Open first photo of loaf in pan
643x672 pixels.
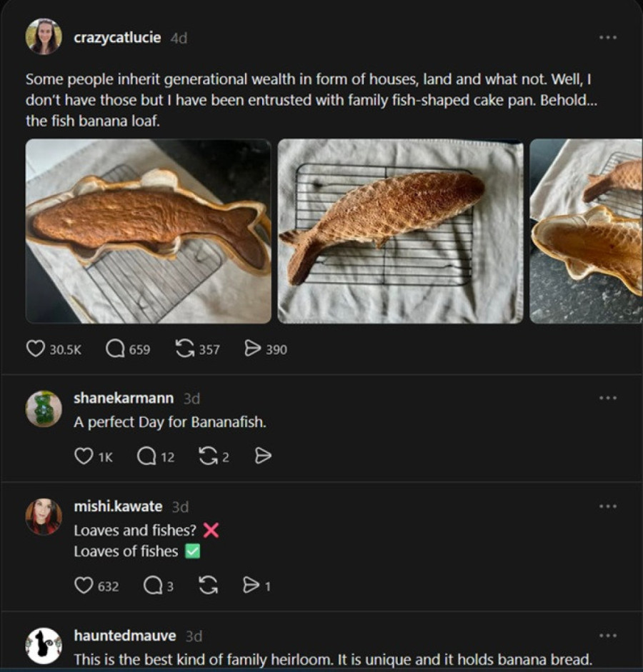(149, 231)
